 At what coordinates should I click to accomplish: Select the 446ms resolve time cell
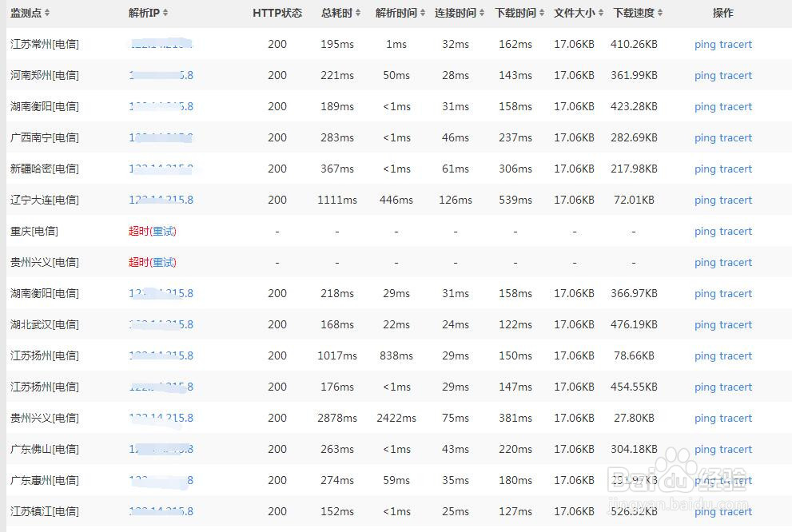click(x=396, y=200)
